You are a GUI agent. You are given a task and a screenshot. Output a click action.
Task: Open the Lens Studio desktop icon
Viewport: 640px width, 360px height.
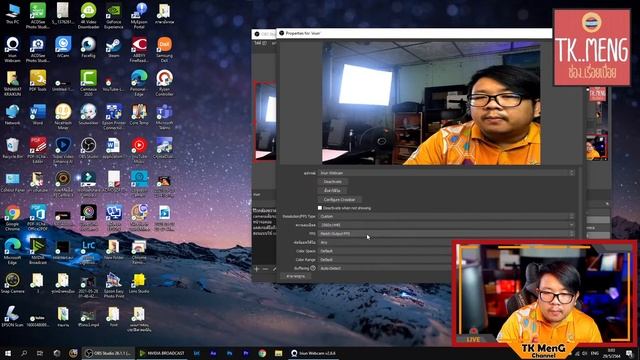tap(139, 283)
